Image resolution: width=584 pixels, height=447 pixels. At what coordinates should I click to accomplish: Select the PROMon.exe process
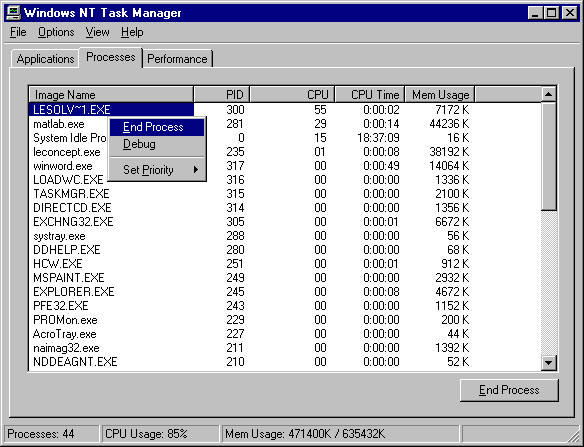coord(286,320)
